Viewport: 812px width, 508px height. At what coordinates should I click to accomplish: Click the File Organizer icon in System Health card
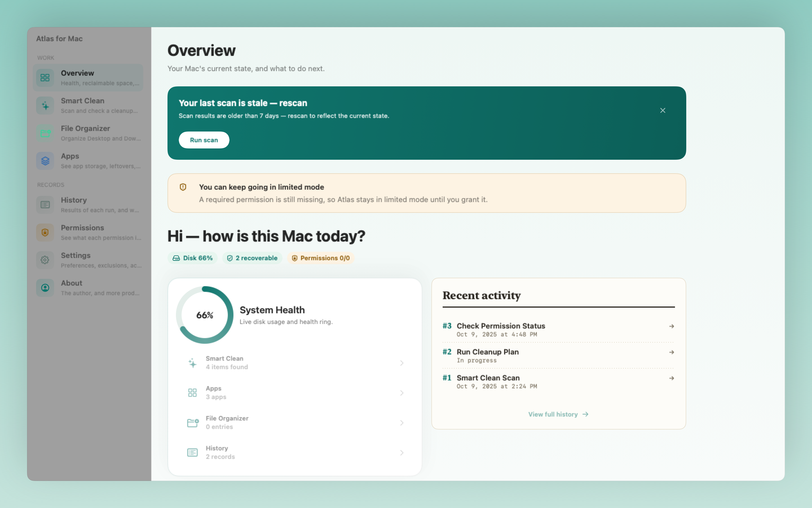pyautogui.click(x=193, y=423)
